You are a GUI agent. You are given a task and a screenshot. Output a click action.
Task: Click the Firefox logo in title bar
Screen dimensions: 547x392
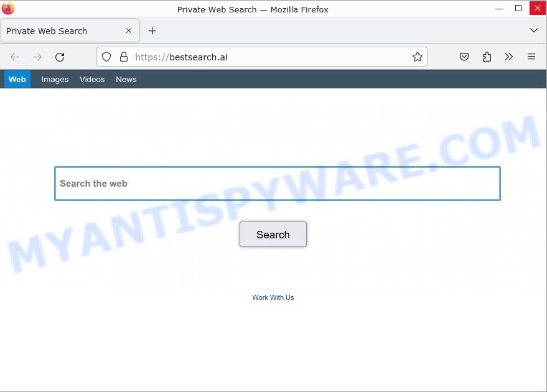tap(8, 8)
